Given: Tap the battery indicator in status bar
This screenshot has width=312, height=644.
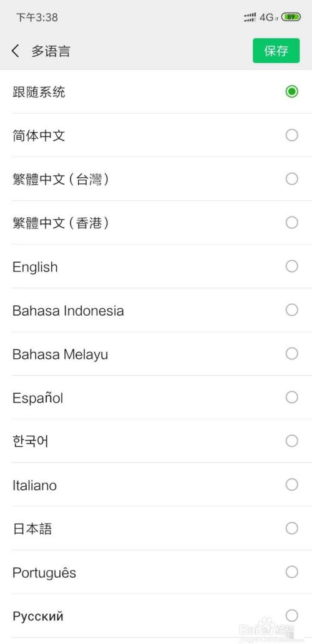Looking at the screenshot, I should tap(291, 17).
